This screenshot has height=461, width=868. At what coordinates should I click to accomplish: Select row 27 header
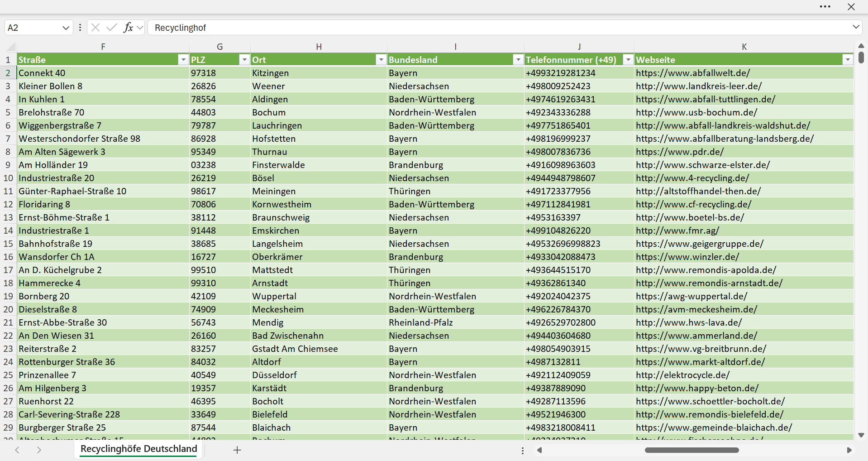point(8,401)
